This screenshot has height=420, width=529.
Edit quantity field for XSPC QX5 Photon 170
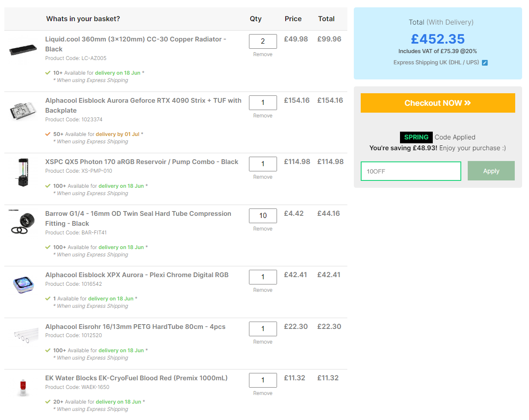click(263, 164)
